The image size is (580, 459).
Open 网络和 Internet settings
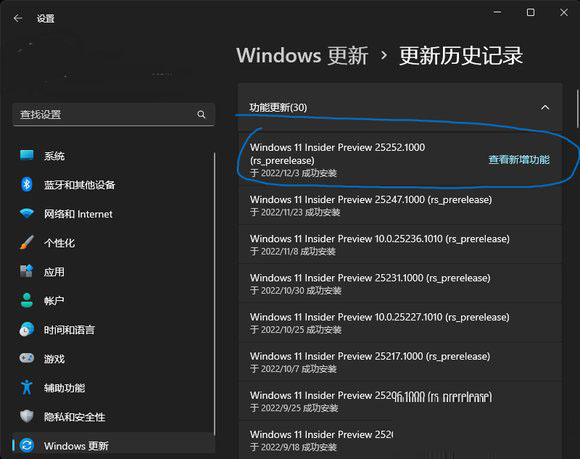coord(113,214)
